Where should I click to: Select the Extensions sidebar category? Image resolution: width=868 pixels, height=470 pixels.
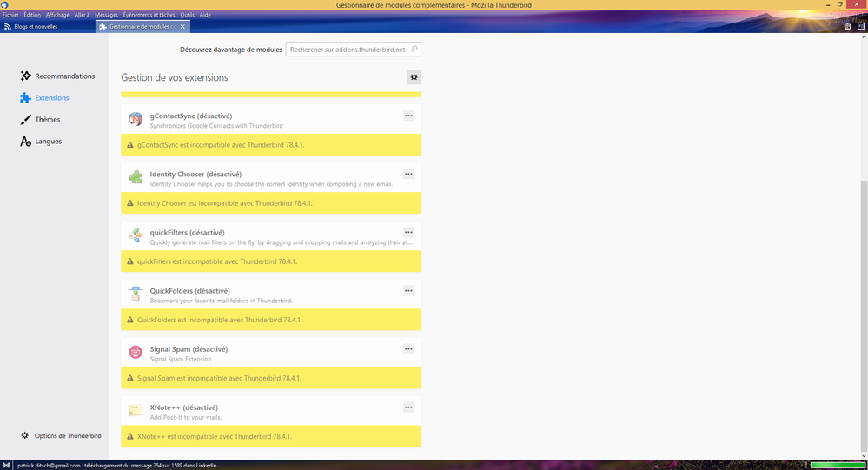(x=44, y=98)
